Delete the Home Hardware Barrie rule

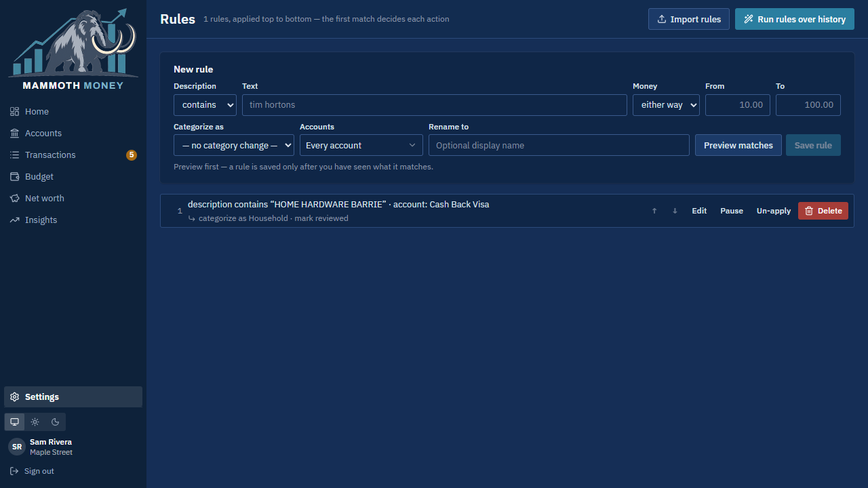coord(823,211)
